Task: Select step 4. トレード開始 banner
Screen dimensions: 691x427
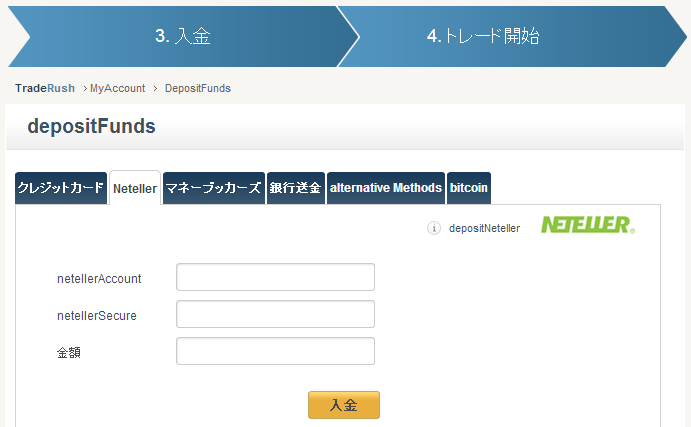Action: coord(512,37)
